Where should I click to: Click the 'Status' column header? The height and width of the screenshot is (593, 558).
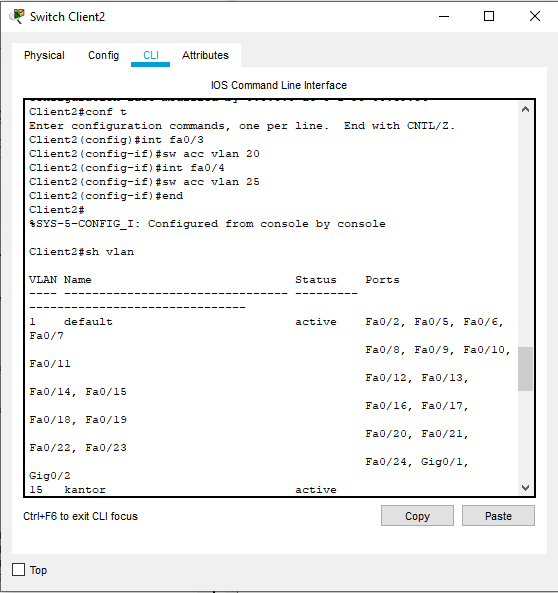pyautogui.click(x=316, y=280)
